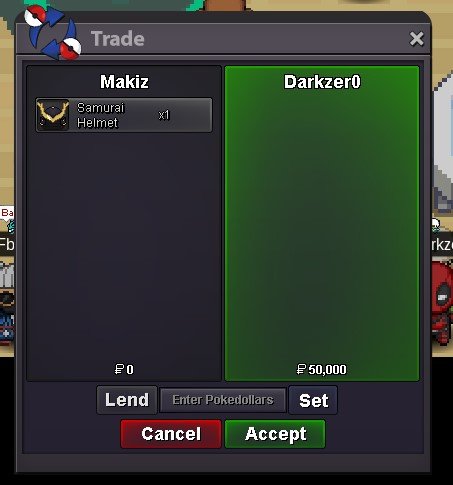Screen dimensions: 453x485
Task: Click the Pokedollar symbol beside 50,000
Action: coord(301,369)
